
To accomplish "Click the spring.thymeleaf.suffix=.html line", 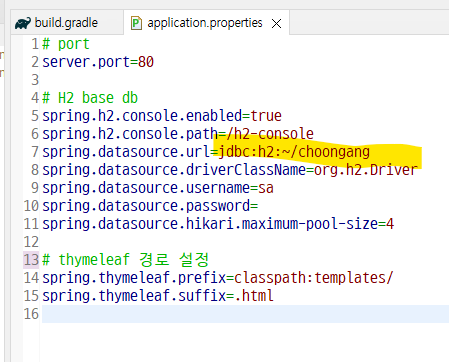I will tap(158, 296).
